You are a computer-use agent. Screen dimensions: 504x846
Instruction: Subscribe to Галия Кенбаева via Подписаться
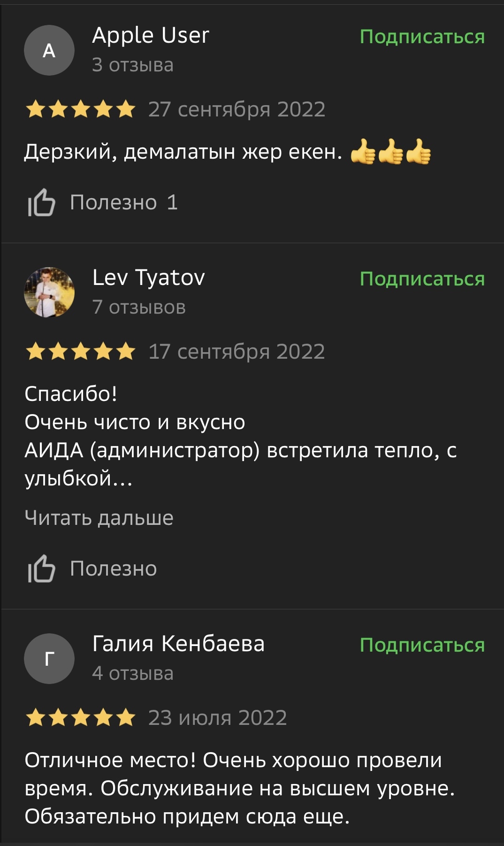tap(422, 645)
